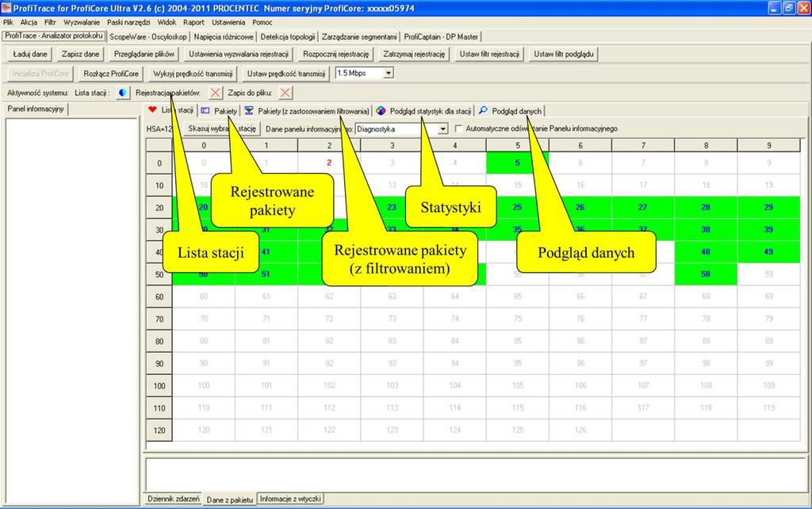Select green station 39 cell
This screenshot has height=509, width=812.
[x=768, y=229]
